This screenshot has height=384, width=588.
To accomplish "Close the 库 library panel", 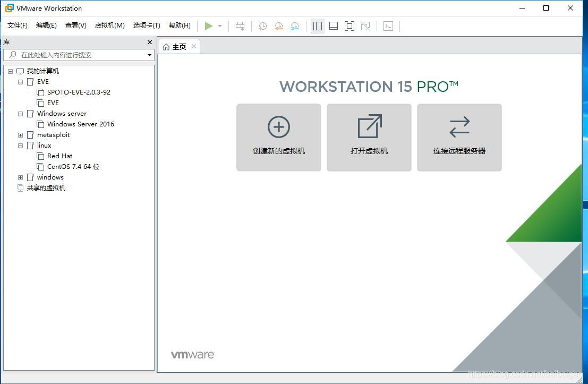I will [x=150, y=42].
